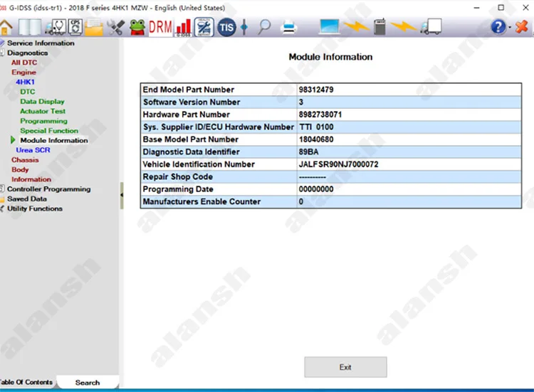Image resolution: width=534 pixels, height=392 pixels.
Task: Click the magnifying glass search icon
Action: [x=264, y=27]
